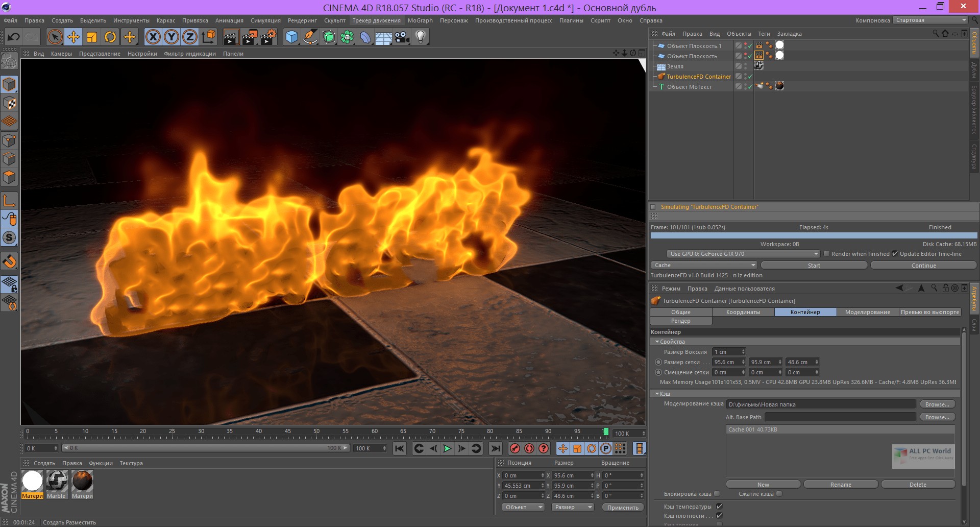This screenshot has width=980, height=527.
Task: Click the Start simulation button
Action: [814, 266]
